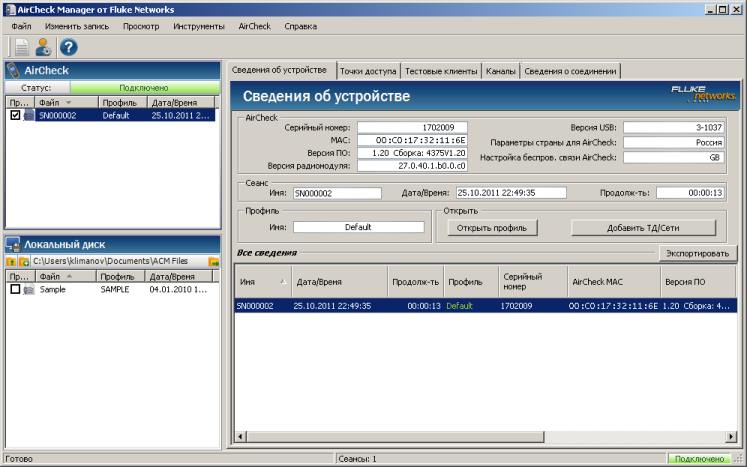Screen dimensions: 747x467
Task: Click the scroll-left arrow of sessions table
Action: [x=241, y=436]
